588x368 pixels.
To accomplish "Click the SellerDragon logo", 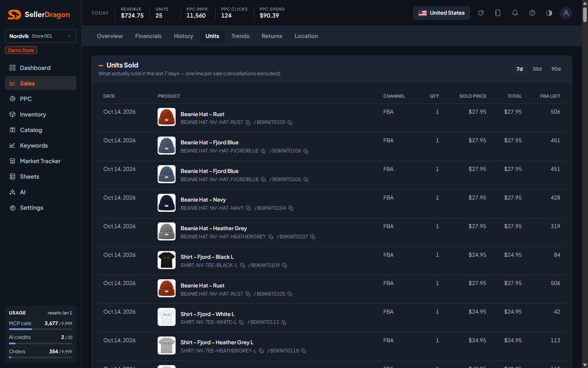I will click(x=39, y=15).
